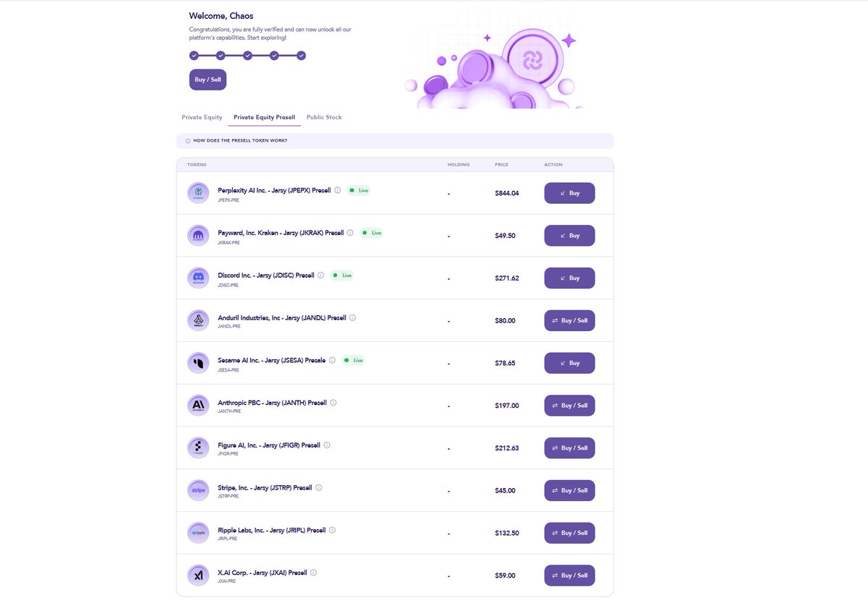Buy the Perplexity AI presell token
868x603 pixels.
569,193
